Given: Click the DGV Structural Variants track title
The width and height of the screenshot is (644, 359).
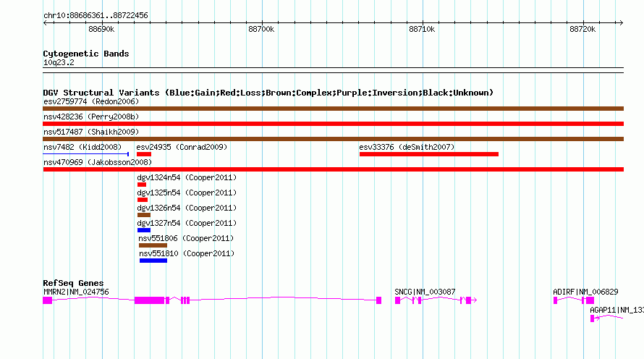Looking at the screenshot, I should (x=268, y=93).
